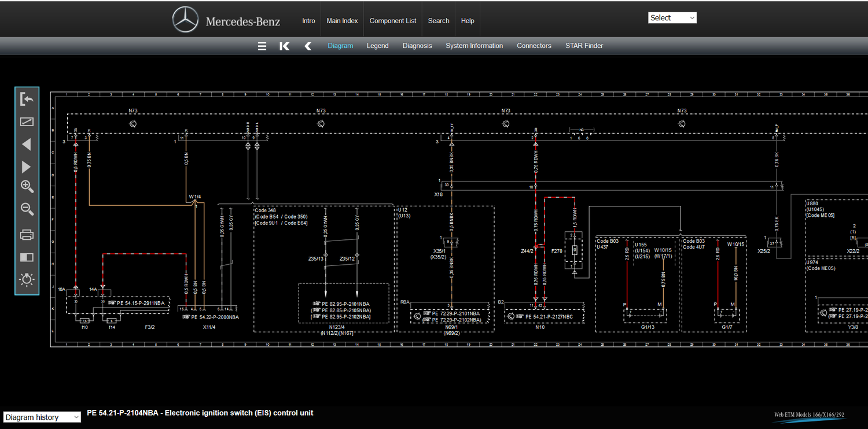Zoom in with the magnifier plus icon
868x429 pixels.
[27, 187]
